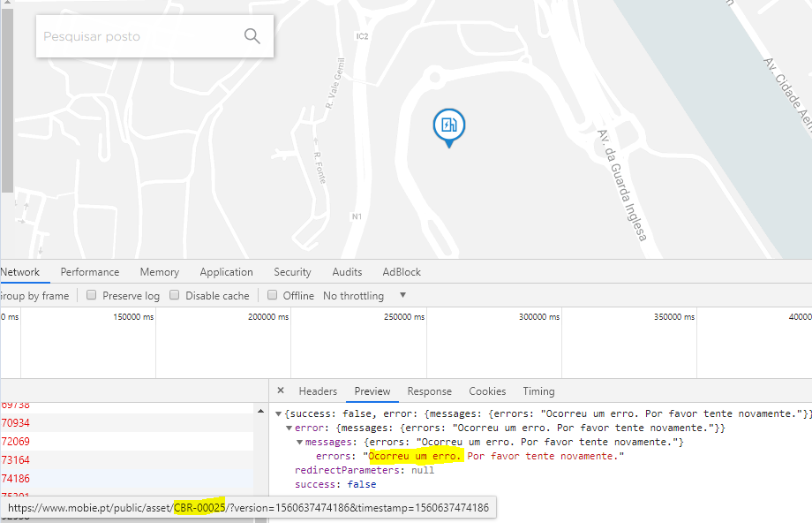This screenshot has height=523, width=812.
Task: Close the request details panel
Action: click(281, 390)
